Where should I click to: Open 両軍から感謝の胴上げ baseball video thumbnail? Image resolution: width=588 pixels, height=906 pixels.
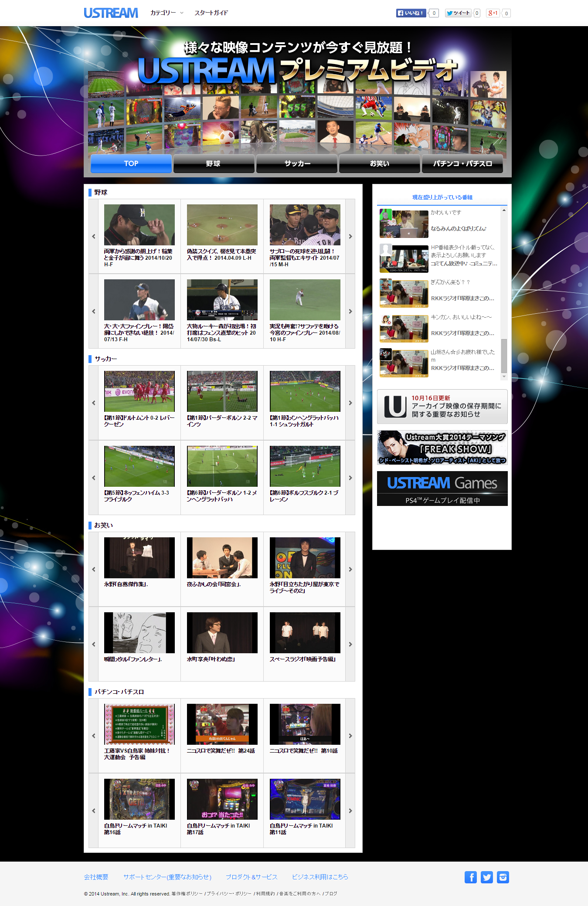[x=139, y=225]
